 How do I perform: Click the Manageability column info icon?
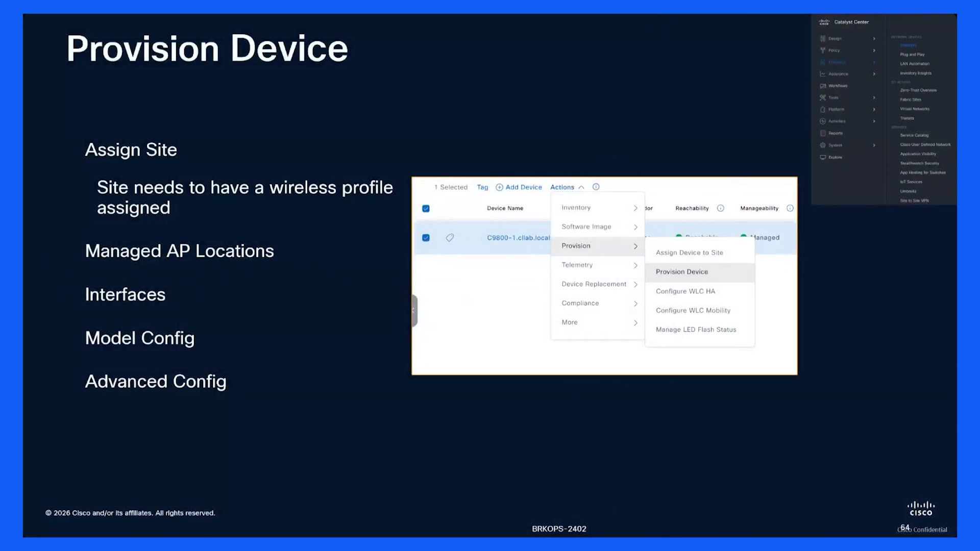(790, 208)
